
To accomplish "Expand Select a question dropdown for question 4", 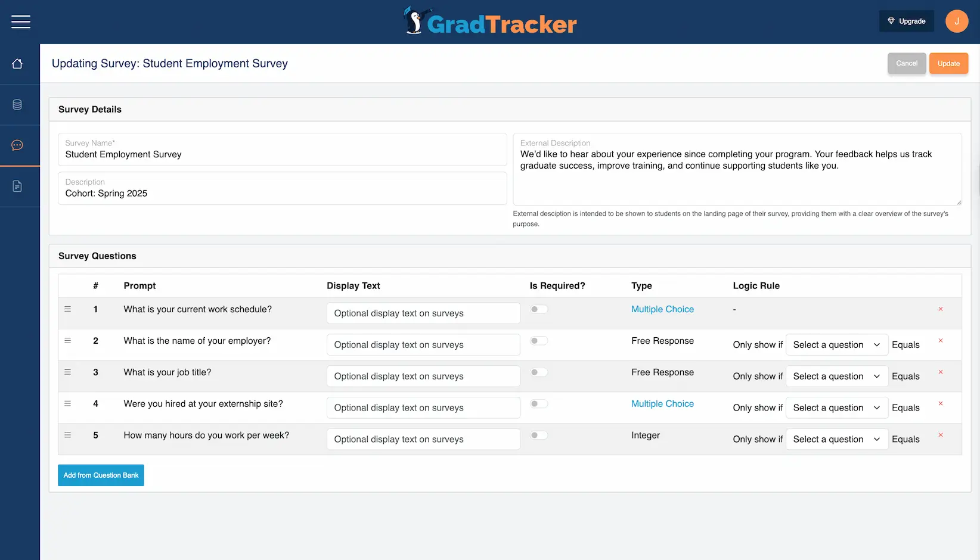I will [836, 408].
